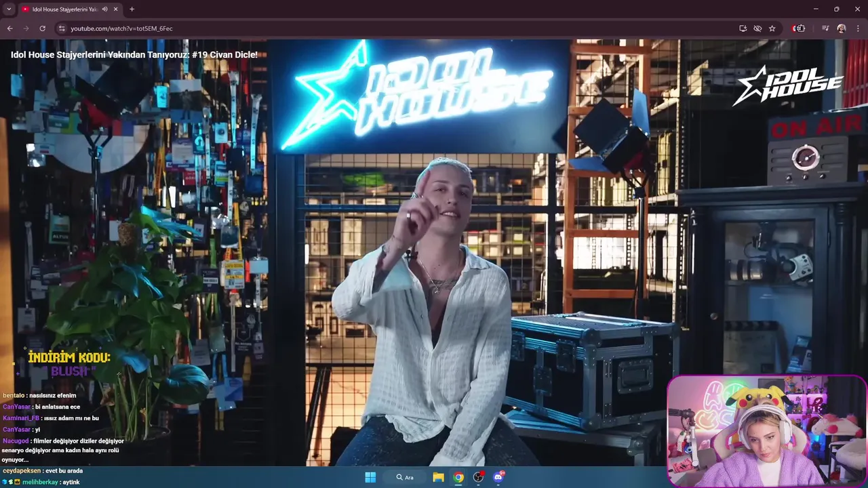The width and height of the screenshot is (868, 488).
Task: Click the crossed-eye blocked cookies icon
Action: point(757,28)
